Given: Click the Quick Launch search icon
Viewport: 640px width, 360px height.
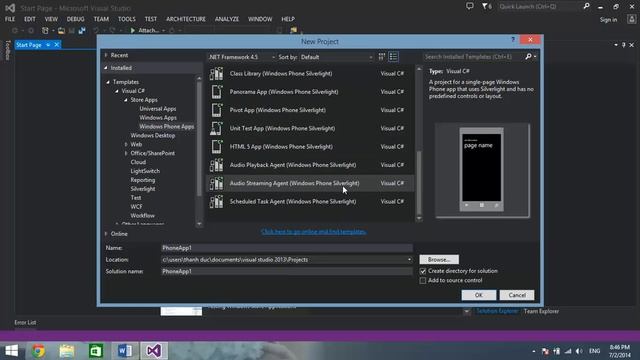Looking at the screenshot, I should 587,6.
